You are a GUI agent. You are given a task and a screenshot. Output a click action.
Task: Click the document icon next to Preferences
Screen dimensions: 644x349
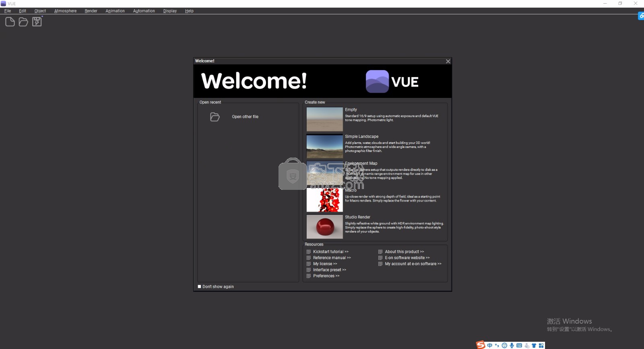[x=309, y=276]
